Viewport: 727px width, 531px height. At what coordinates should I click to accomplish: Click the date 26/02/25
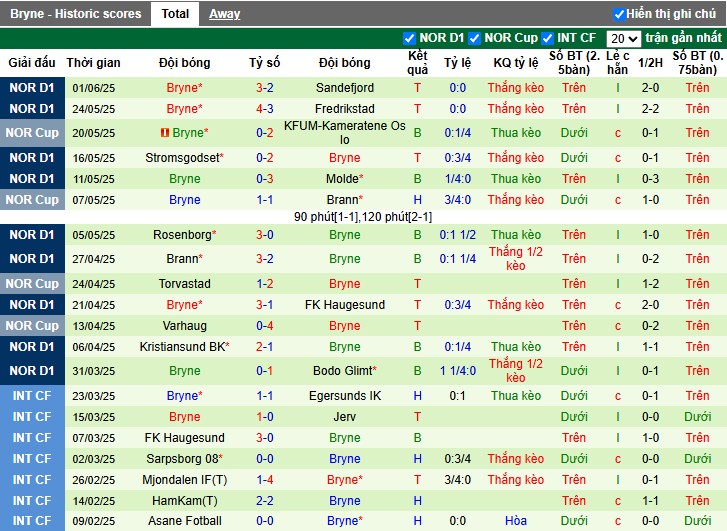click(x=93, y=480)
